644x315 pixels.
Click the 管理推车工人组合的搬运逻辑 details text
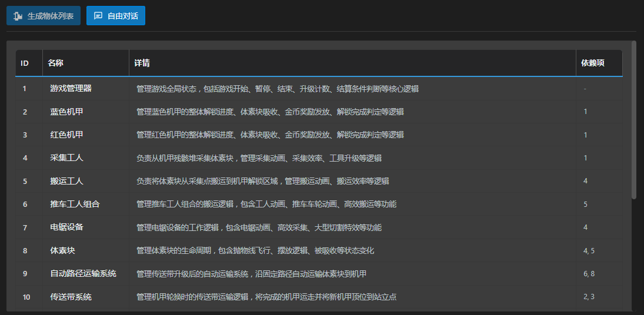pos(266,204)
